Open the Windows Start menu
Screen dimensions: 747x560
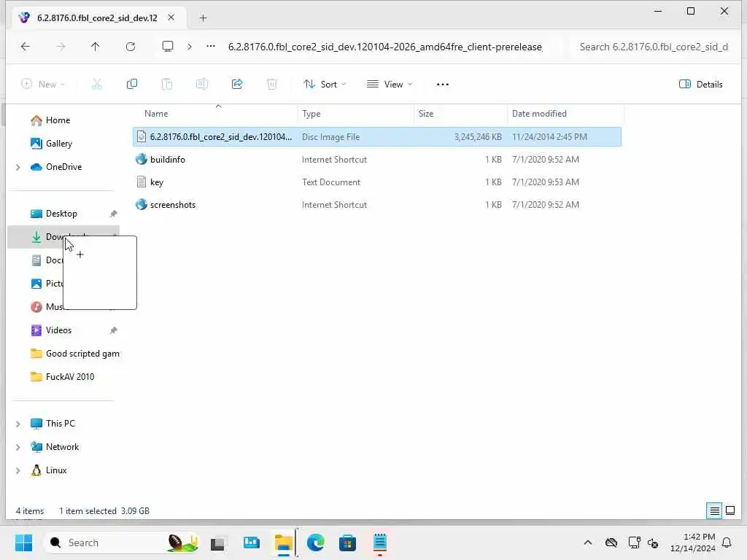(23, 542)
